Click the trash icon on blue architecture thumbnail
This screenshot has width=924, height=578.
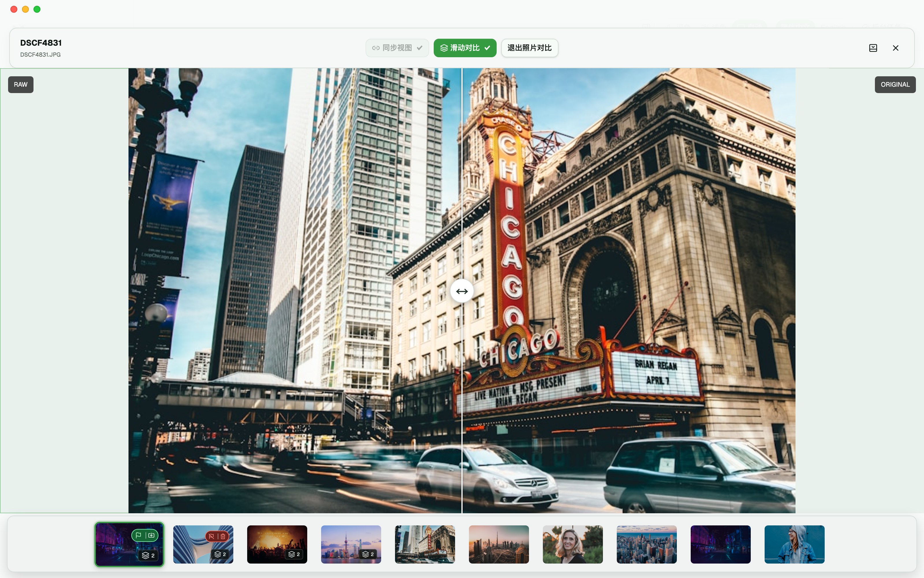[x=223, y=536]
